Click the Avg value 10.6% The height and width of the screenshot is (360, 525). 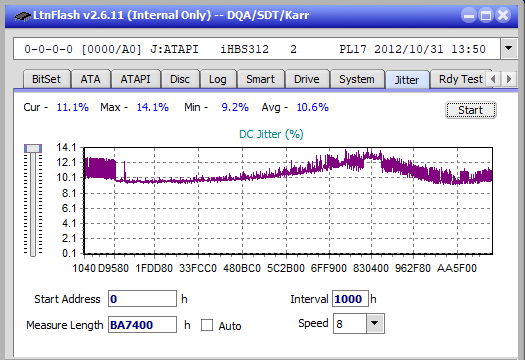[x=312, y=107]
